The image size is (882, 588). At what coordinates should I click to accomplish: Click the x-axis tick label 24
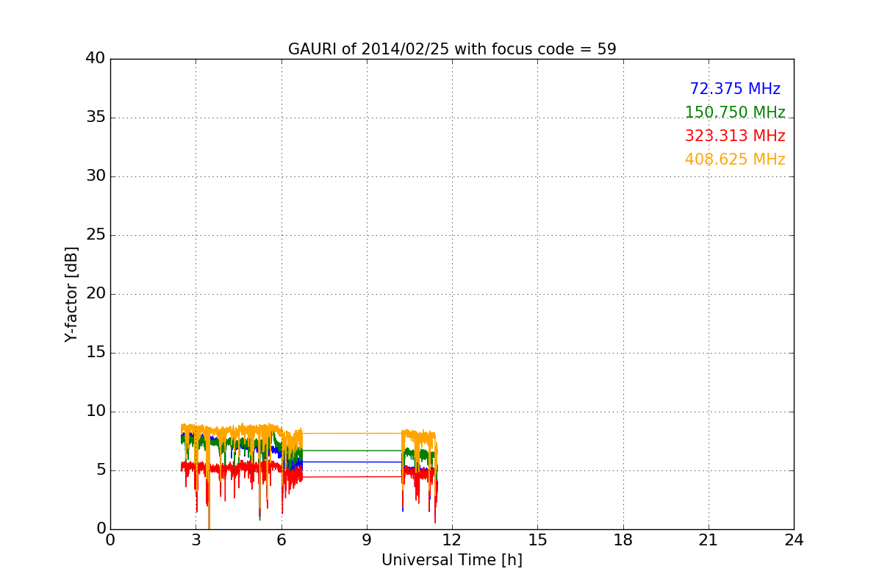(x=794, y=540)
